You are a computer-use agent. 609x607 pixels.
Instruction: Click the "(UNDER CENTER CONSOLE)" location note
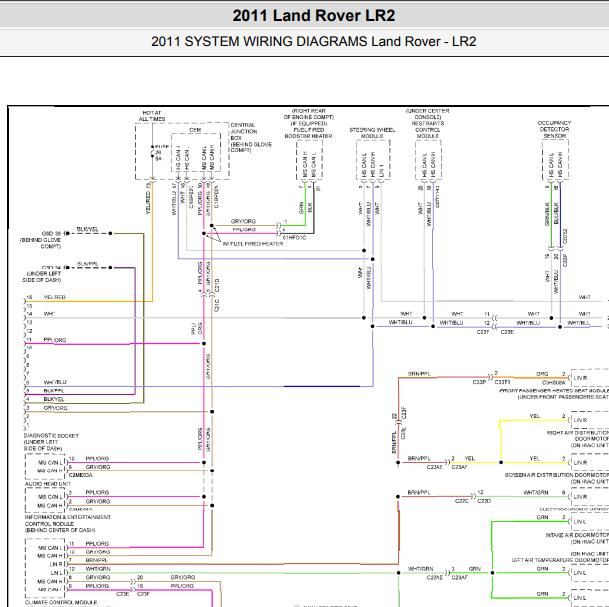click(428, 114)
